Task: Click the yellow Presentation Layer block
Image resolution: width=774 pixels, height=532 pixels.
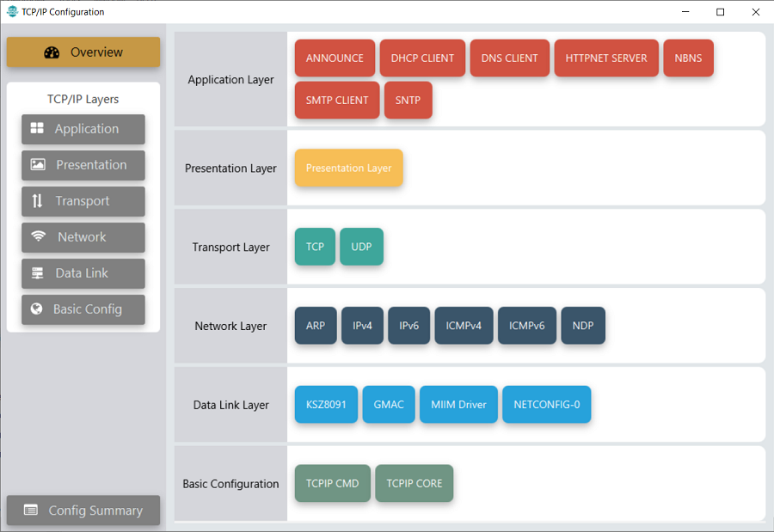Action: click(348, 168)
